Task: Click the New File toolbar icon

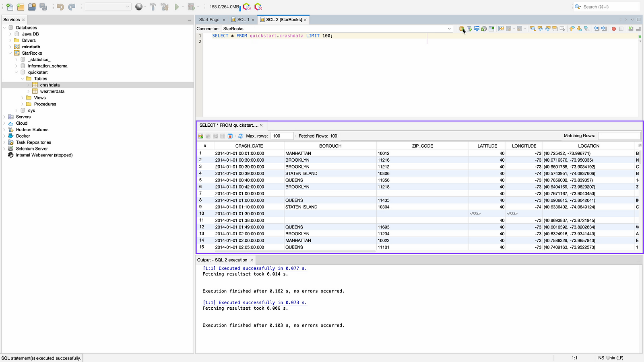Action: point(9,7)
